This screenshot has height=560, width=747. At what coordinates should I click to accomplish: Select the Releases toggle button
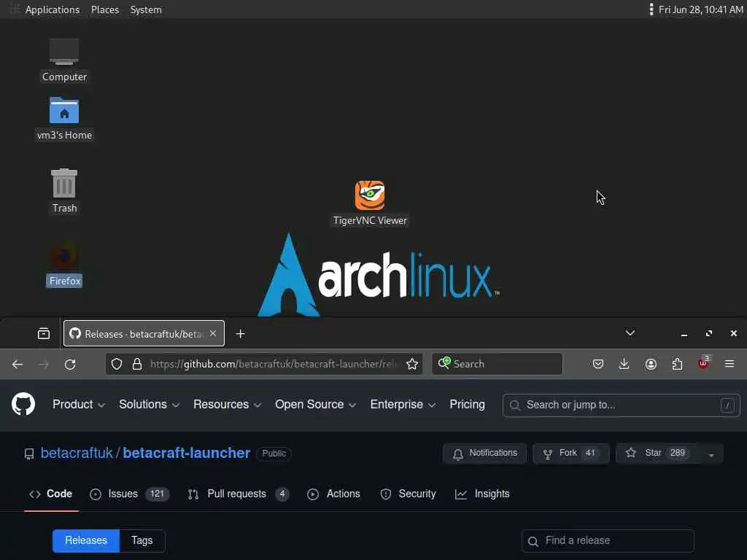click(86, 540)
